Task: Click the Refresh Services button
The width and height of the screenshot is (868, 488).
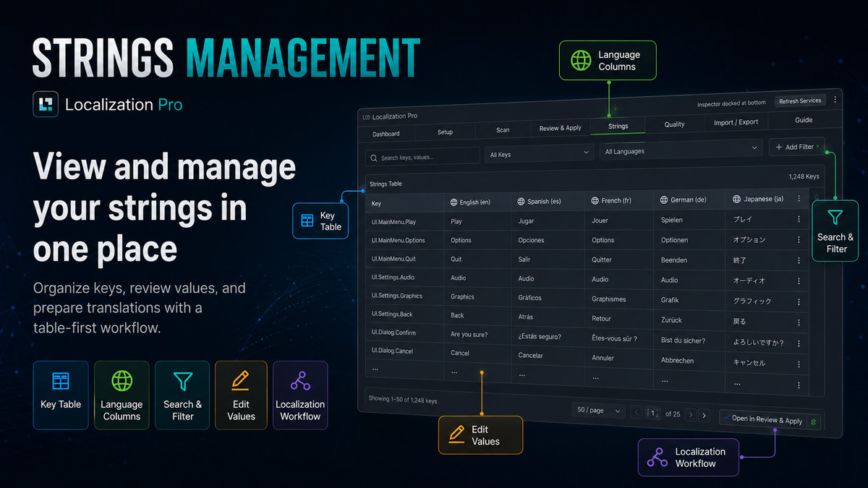Action: [800, 101]
